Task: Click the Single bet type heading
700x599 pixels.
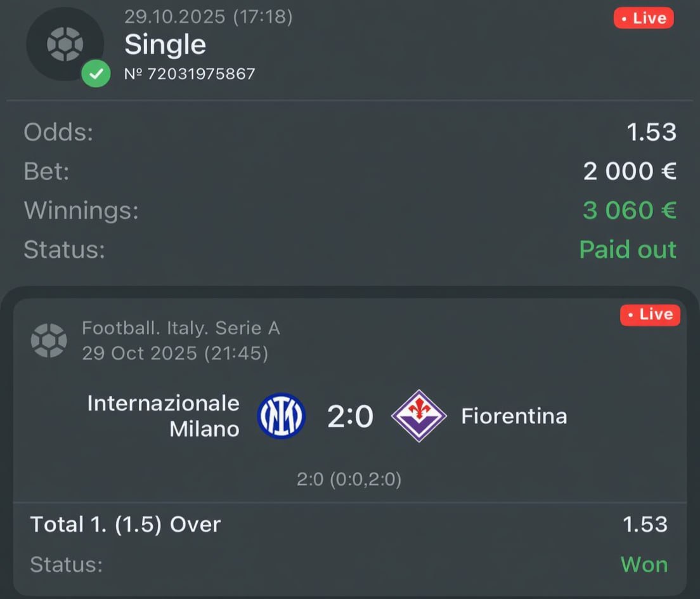Action: pyautogui.click(x=165, y=44)
